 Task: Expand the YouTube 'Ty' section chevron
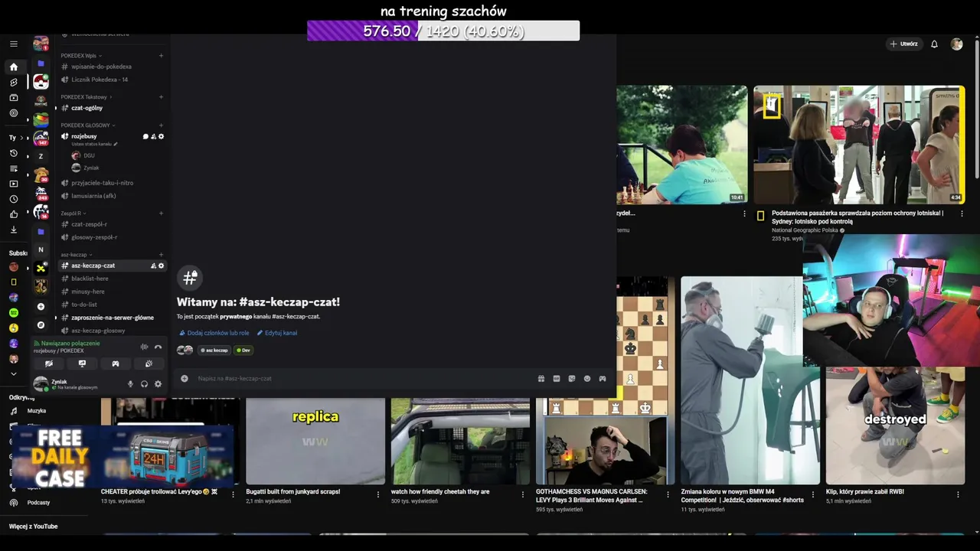(x=23, y=138)
